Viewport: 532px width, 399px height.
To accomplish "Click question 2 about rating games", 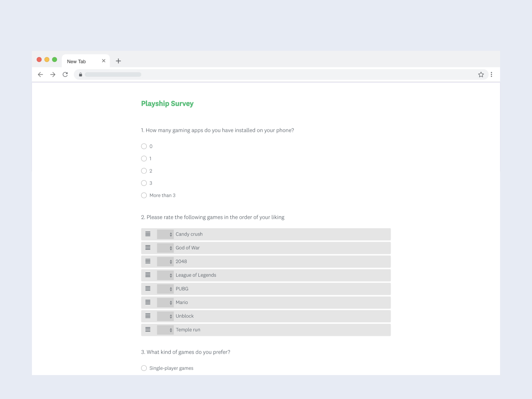I will (213, 217).
